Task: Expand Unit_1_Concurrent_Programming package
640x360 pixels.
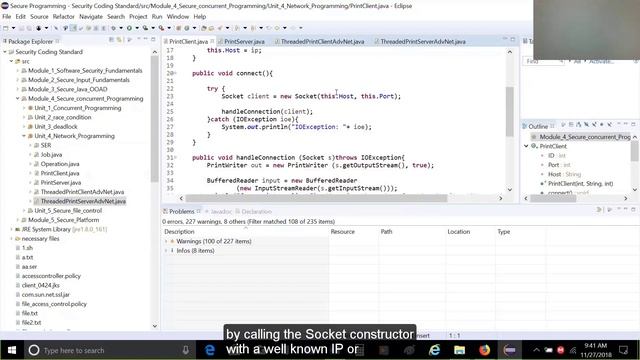Action: (24, 108)
